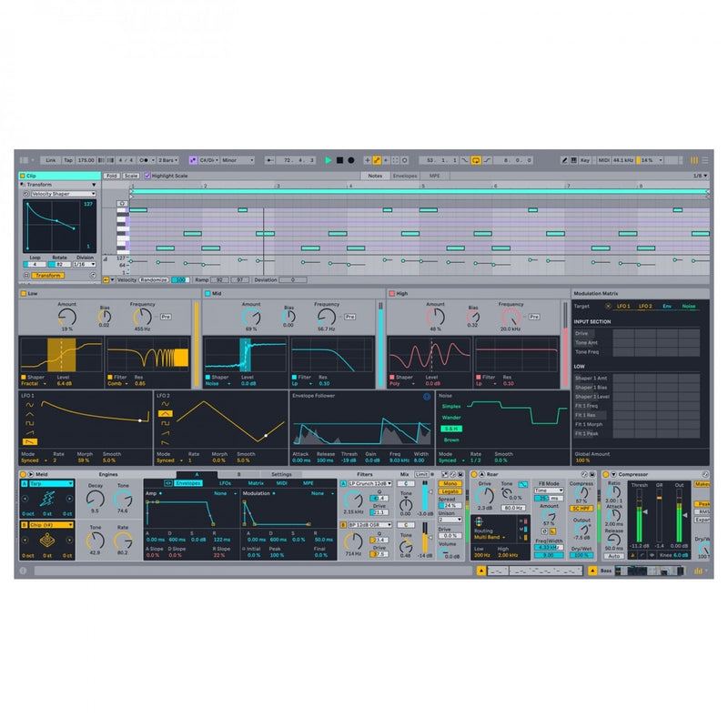Open the Velocity Shaper transform dropdown
The width and height of the screenshot is (728, 728).
click(x=62, y=194)
